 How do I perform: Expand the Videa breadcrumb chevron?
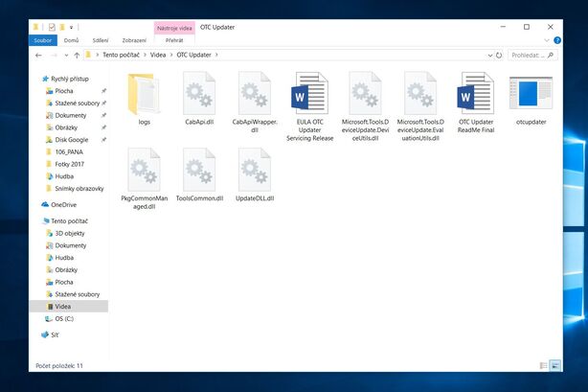171,55
